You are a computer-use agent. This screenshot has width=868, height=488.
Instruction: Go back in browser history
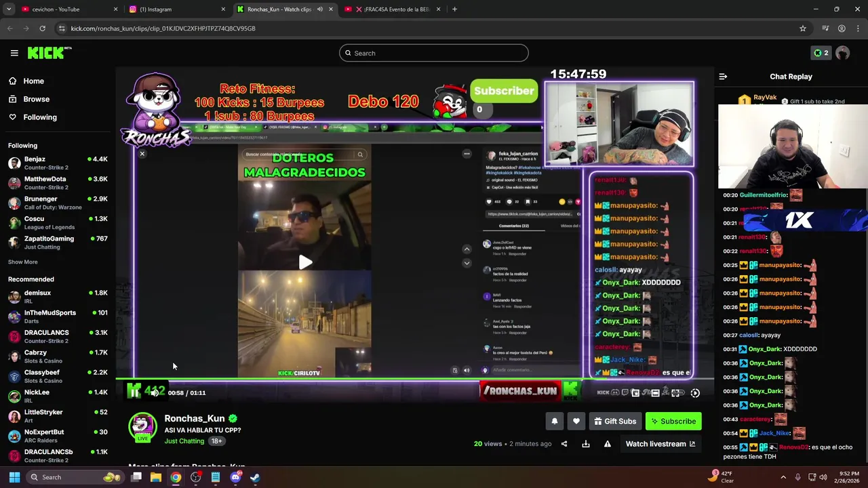(10, 28)
